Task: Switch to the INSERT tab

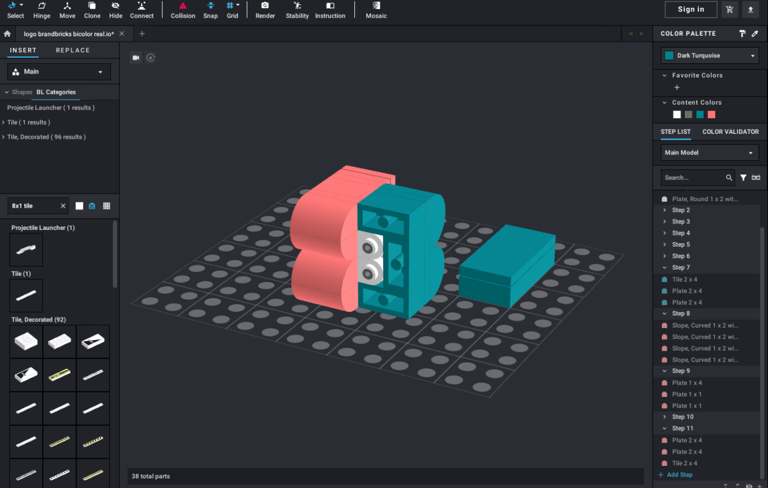Action: click(23, 50)
